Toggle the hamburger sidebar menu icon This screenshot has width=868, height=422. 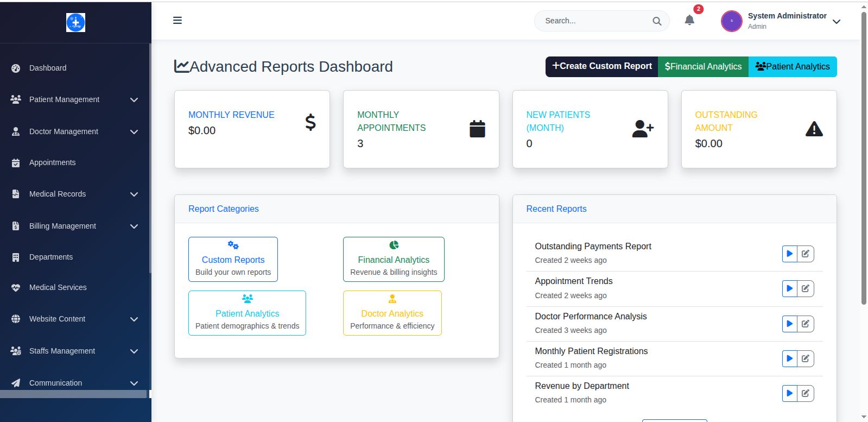point(178,21)
